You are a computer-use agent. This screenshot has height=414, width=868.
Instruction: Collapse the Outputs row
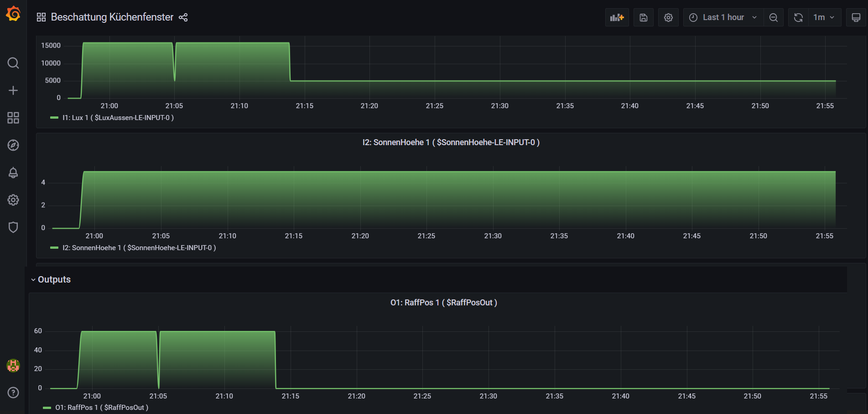tap(51, 279)
